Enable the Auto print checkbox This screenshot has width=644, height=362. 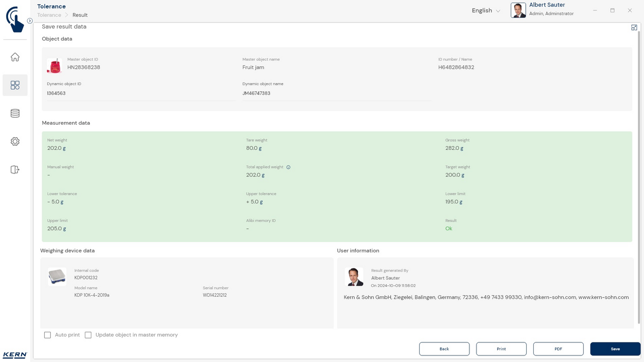tap(48, 335)
